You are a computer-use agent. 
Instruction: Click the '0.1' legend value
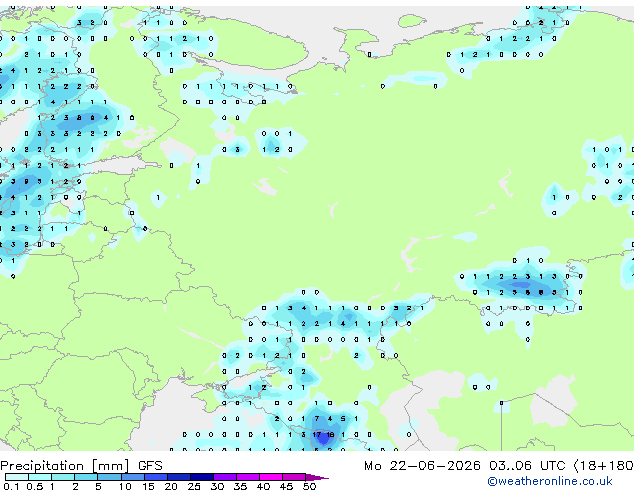[x=11, y=486]
